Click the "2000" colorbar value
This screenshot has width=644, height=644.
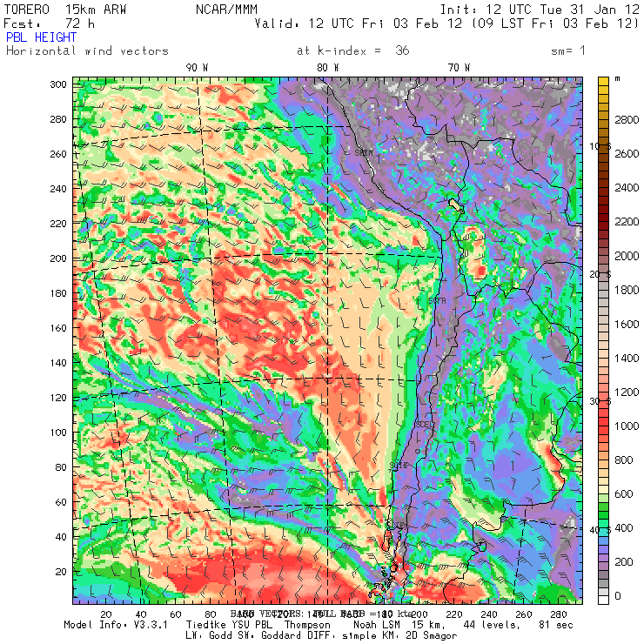[x=627, y=256]
